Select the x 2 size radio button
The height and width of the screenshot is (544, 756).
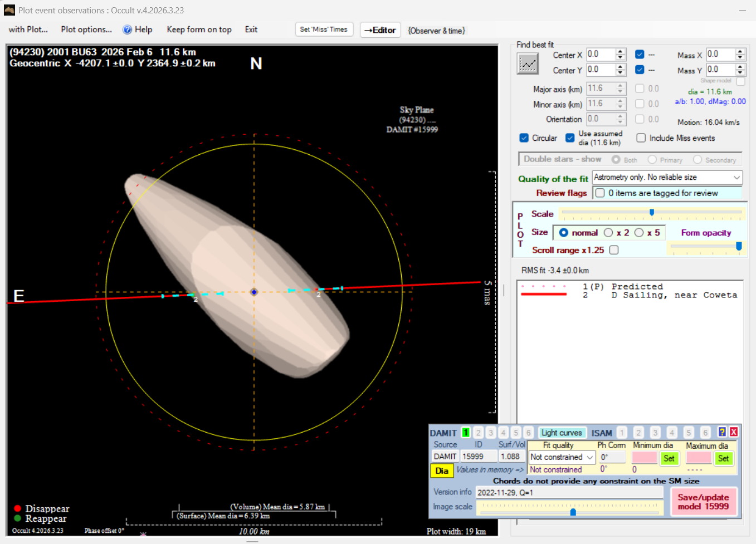pos(608,233)
